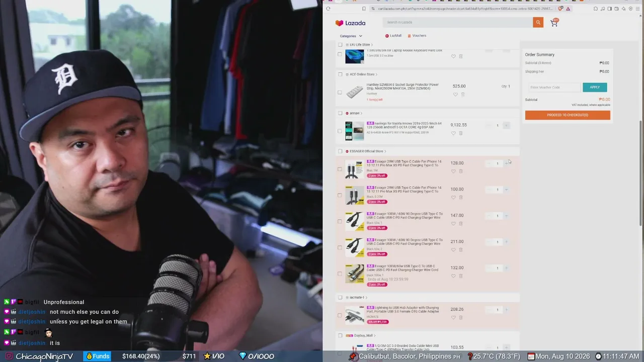Visit the ESSAGER Official Store page
Viewport: 644px width, 362px height.
367,151
